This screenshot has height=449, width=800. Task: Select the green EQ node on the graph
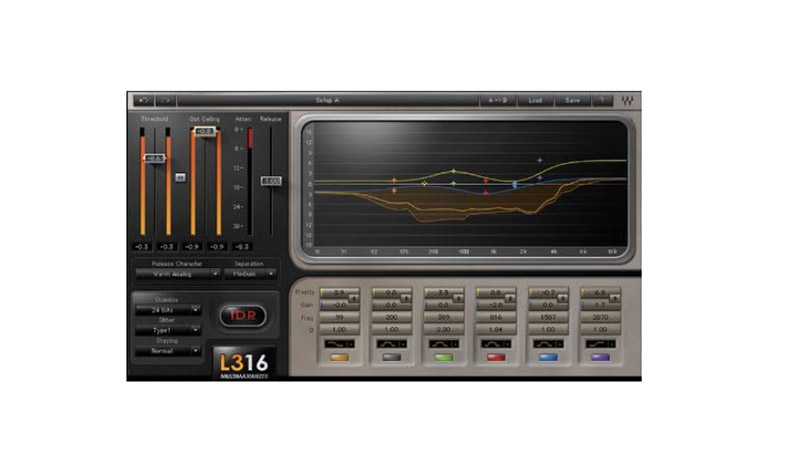click(454, 171)
